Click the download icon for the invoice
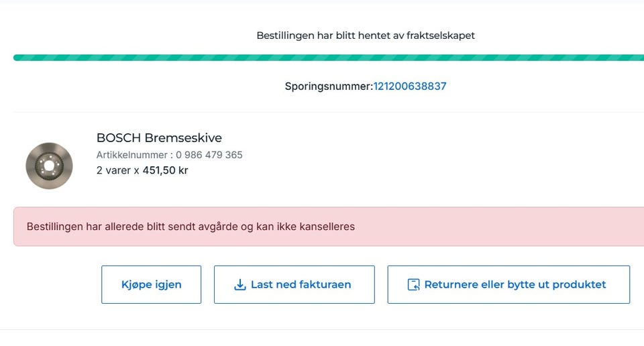This screenshot has width=644, height=346. click(240, 284)
